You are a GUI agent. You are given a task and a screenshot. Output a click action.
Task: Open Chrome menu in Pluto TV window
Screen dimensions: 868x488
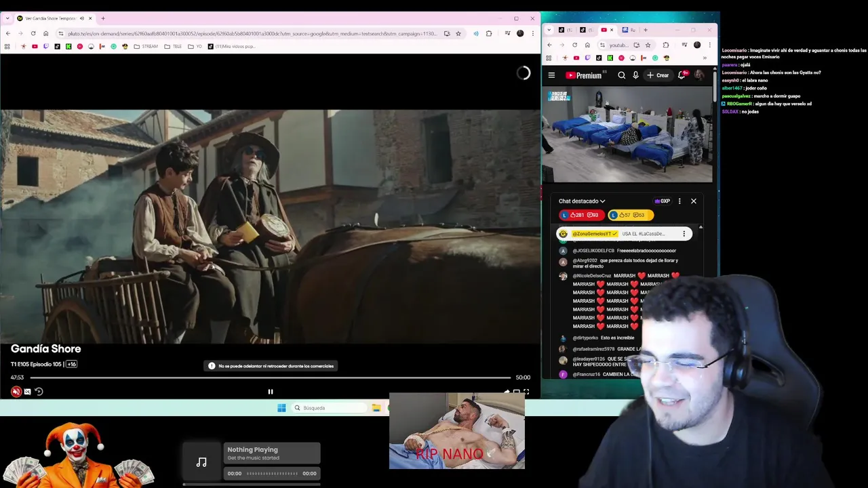click(x=533, y=33)
